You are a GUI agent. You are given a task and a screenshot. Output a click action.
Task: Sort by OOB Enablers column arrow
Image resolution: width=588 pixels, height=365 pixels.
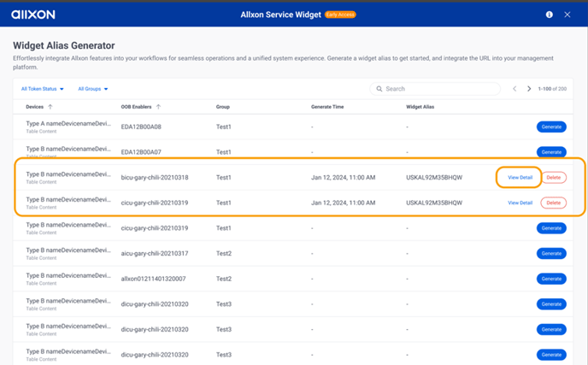(x=158, y=107)
